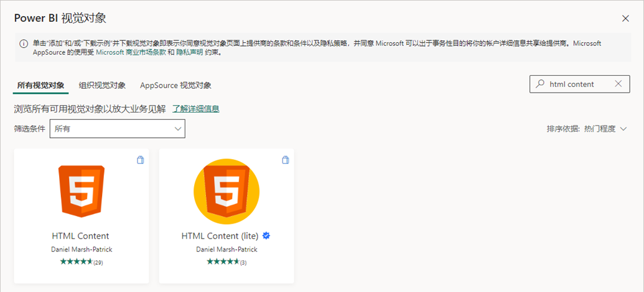Select the HTML Content (lite) round logo

pyautogui.click(x=226, y=191)
